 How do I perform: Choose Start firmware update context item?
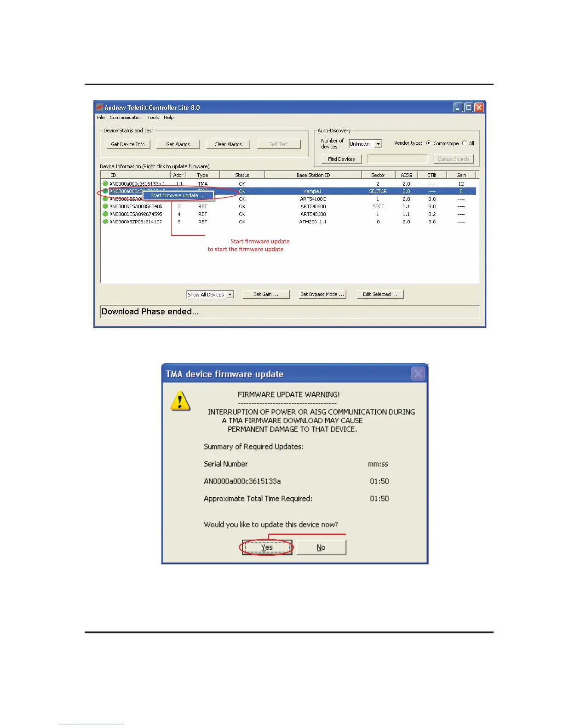click(177, 195)
